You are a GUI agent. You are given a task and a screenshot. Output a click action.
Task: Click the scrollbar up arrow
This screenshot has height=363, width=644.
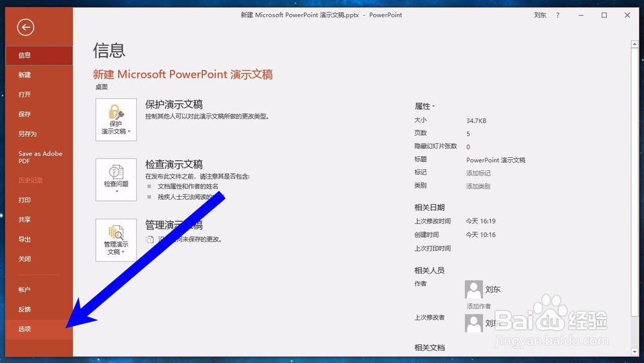(x=634, y=44)
